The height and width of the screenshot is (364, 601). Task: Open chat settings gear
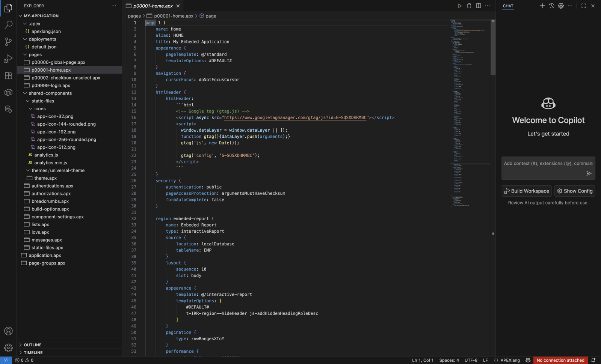561,6
